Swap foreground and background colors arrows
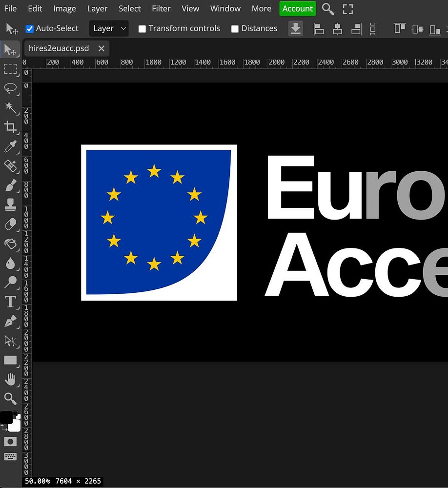 click(x=3, y=429)
